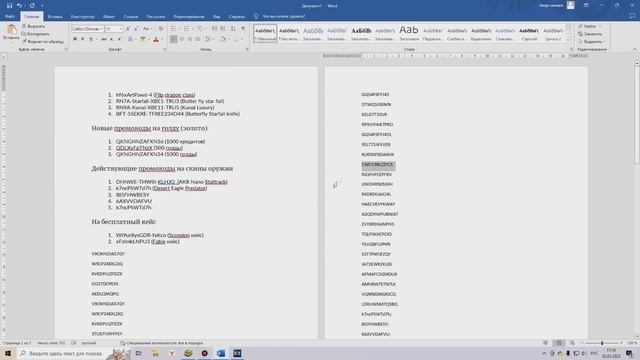Open Заменить replace dialog
This screenshot has height=360, width=640.
(x=590, y=34)
